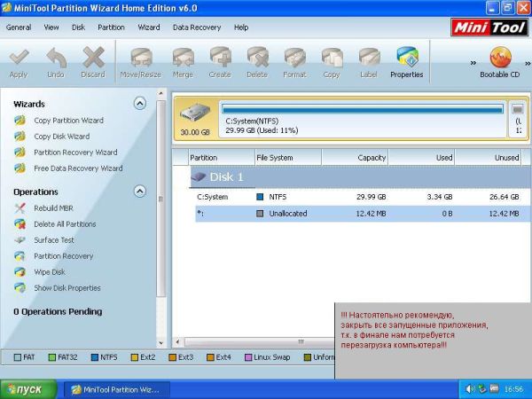The width and height of the screenshot is (532, 399).
Task: Open the Partition menu
Action: 112,27
